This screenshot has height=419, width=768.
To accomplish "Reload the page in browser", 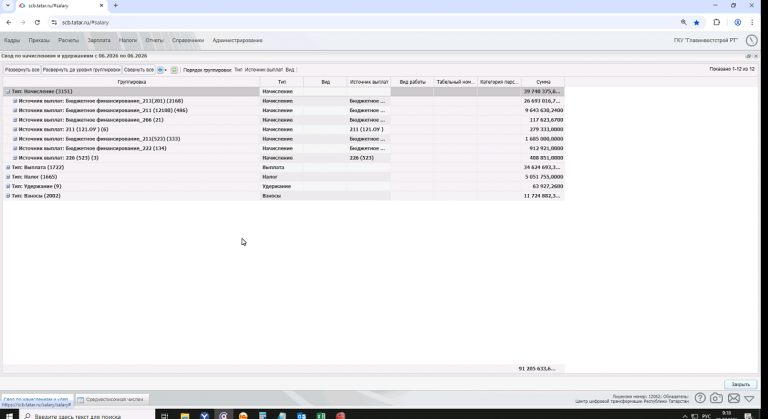I will [37, 22].
